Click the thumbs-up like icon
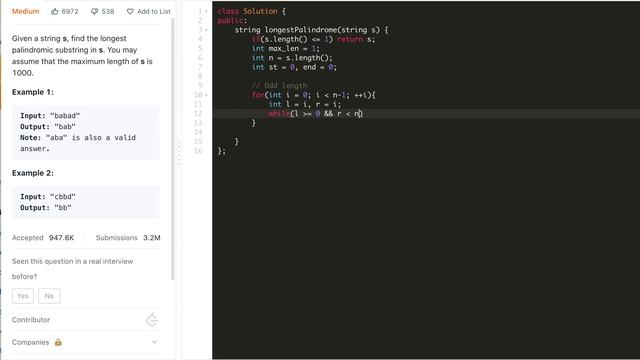 (x=55, y=11)
